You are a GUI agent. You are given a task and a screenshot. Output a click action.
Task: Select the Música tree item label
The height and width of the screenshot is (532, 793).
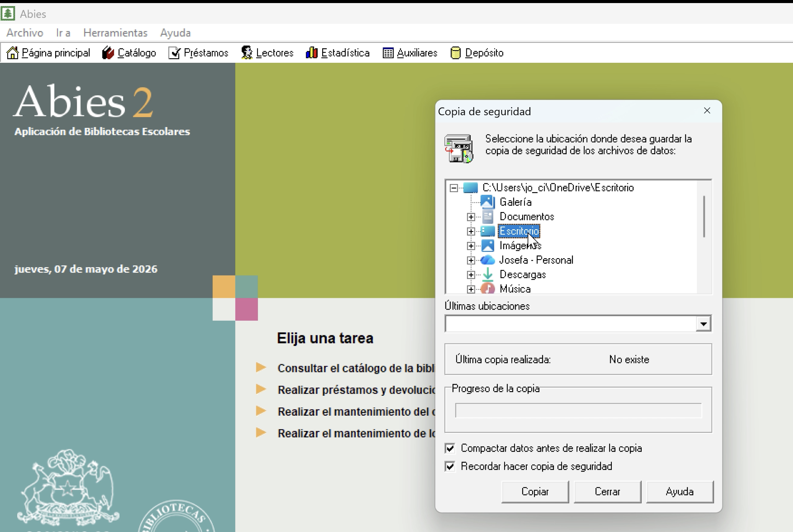point(515,289)
